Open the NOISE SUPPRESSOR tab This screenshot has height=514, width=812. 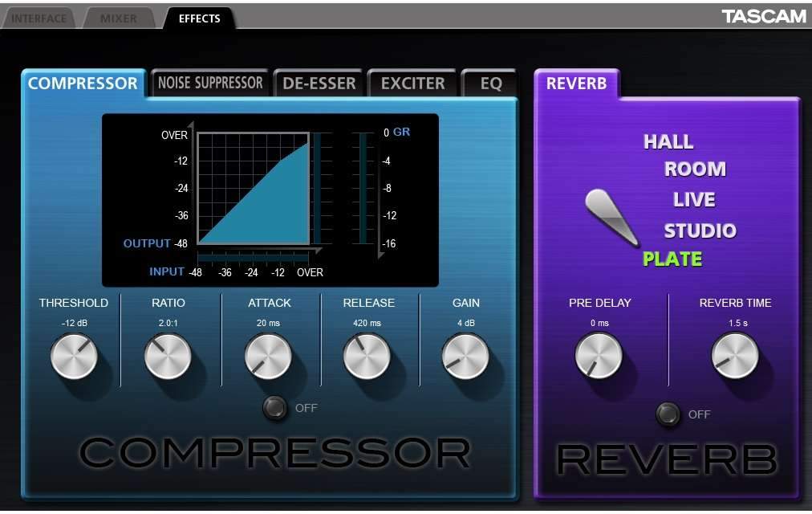[209, 83]
